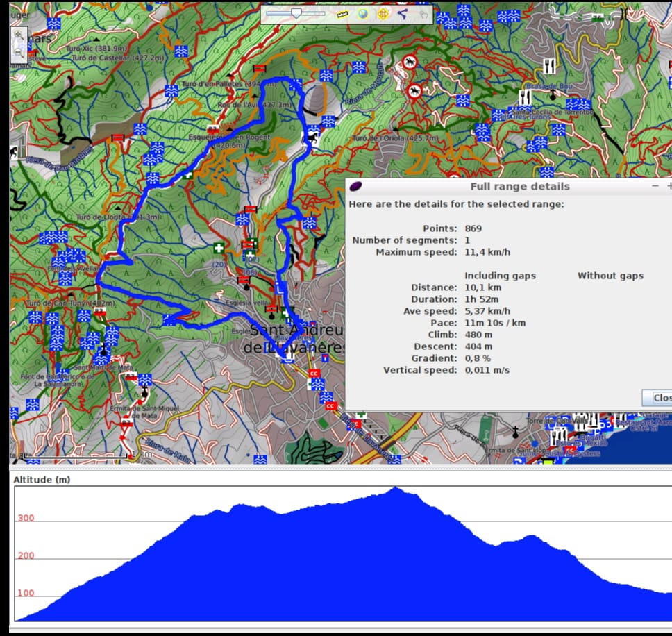Toggle the map display globe icon
Viewport: 672px width, 636px height.
pyautogui.click(x=362, y=13)
